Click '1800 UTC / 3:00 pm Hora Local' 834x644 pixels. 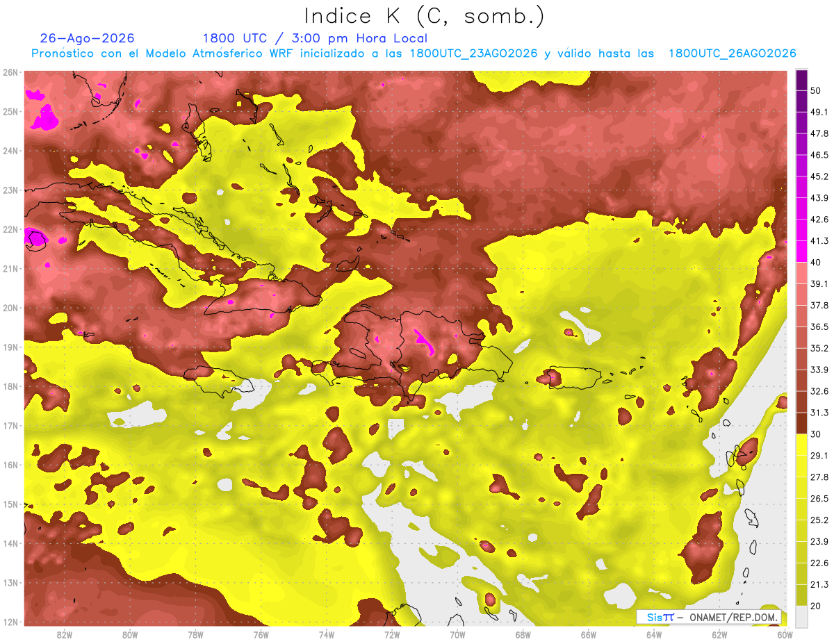pos(315,38)
